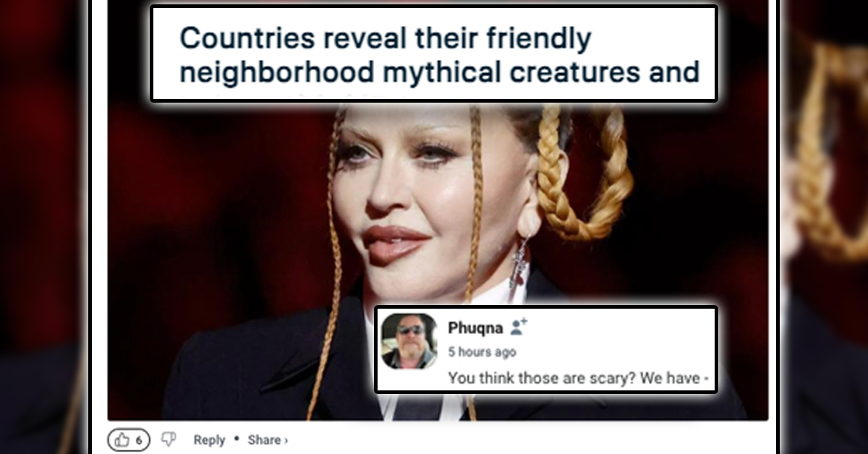Click the thumbs up like icon
The height and width of the screenshot is (454, 868).
click(x=122, y=440)
